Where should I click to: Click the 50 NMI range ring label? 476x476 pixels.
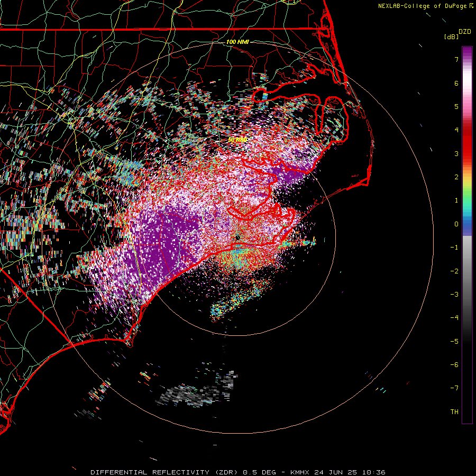point(237,140)
